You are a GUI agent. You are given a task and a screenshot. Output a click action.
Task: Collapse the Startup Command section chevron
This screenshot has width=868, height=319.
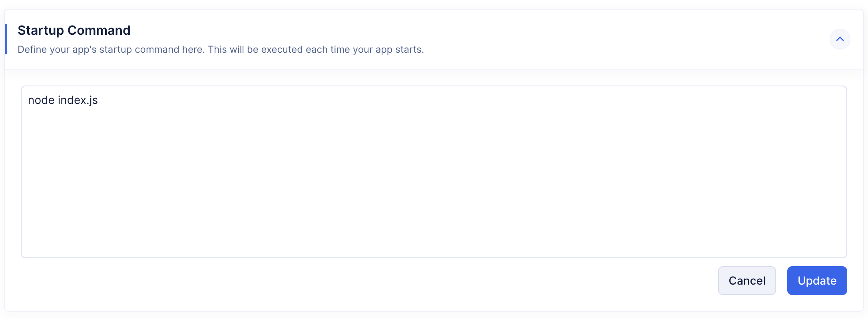840,39
